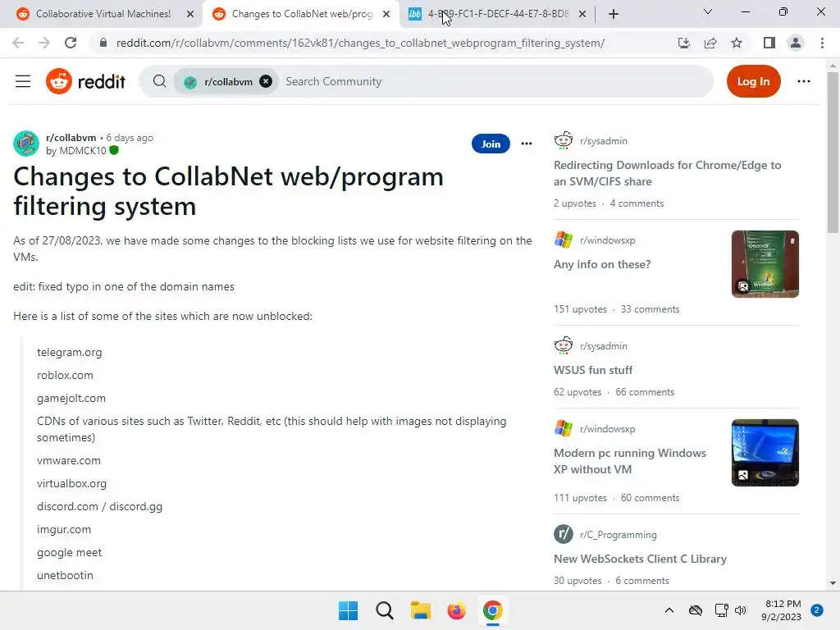Click the install app icon in address bar
The height and width of the screenshot is (630, 840).
point(684,43)
